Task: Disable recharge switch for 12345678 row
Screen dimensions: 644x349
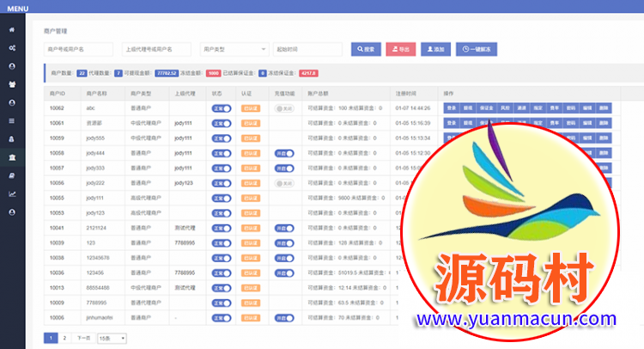Action: 284,258
